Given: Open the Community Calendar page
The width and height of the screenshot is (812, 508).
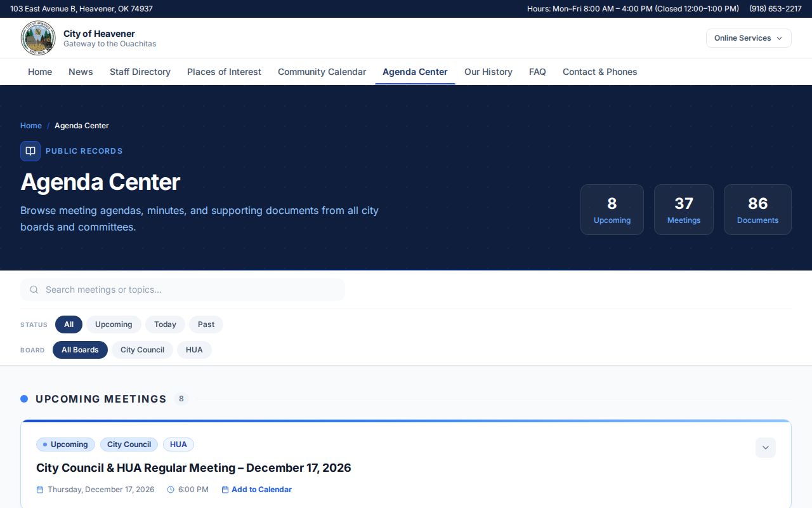Looking at the screenshot, I should coord(322,72).
